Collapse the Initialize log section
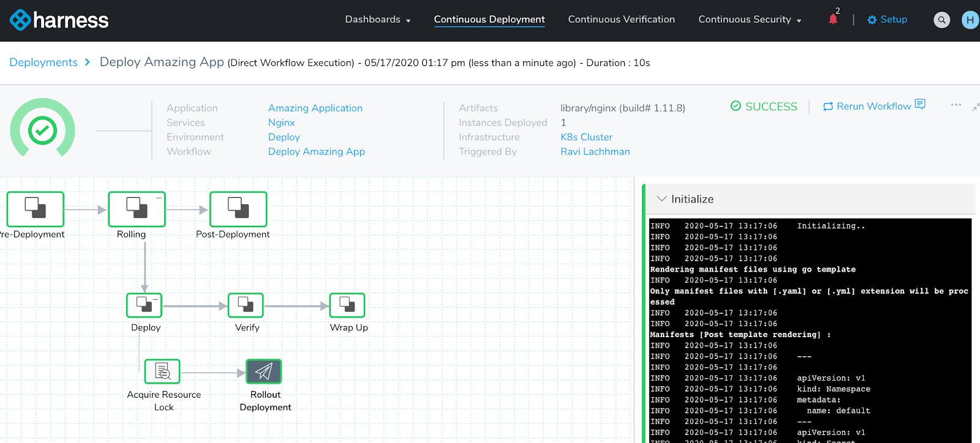The height and width of the screenshot is (443, 980). (x=661, y=199)
